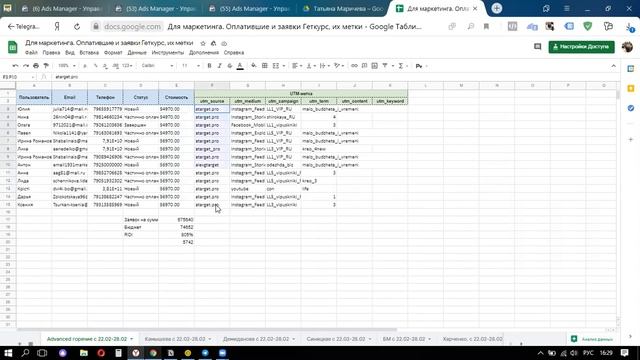Open Google Keep in side panel
This screenshot has width=640, height=360.
point(631,89)
